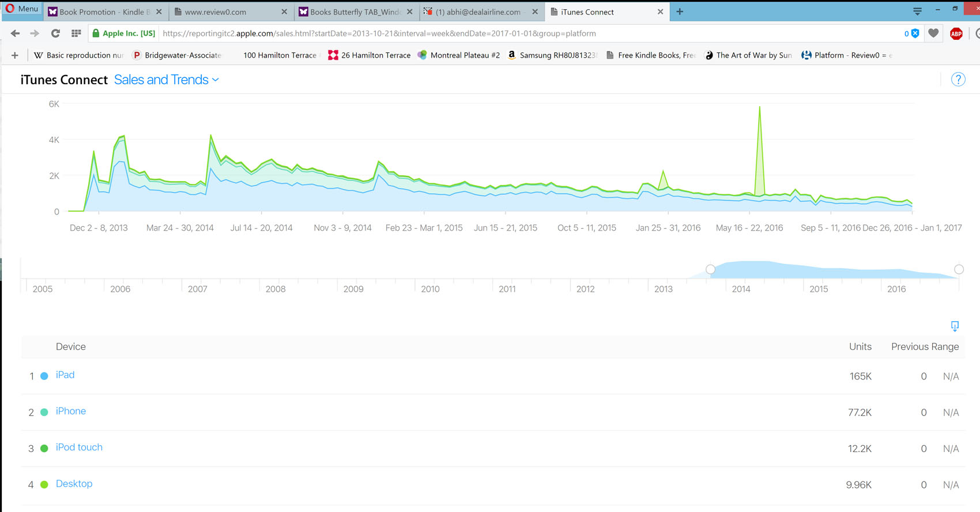Open Bridgewater-Associates bookmark
980x512 pixels.
[177, 55]
